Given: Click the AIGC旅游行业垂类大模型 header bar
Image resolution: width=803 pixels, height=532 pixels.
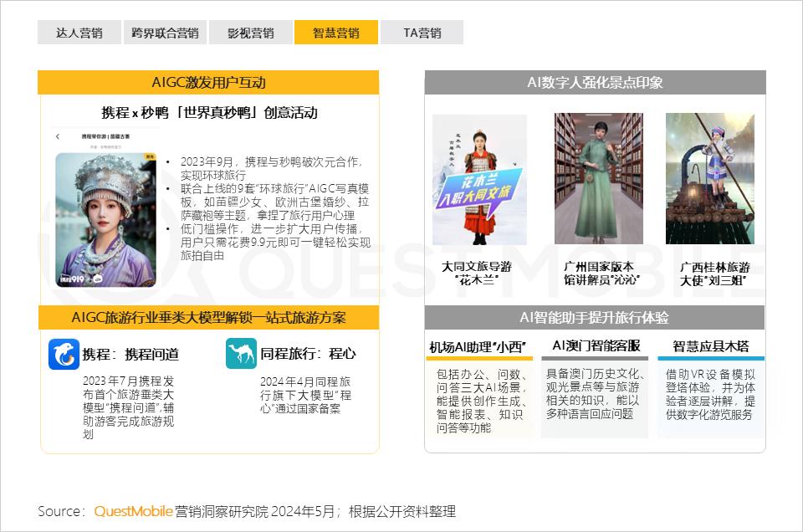Looking at the screenshot, I should pos(208,318).
